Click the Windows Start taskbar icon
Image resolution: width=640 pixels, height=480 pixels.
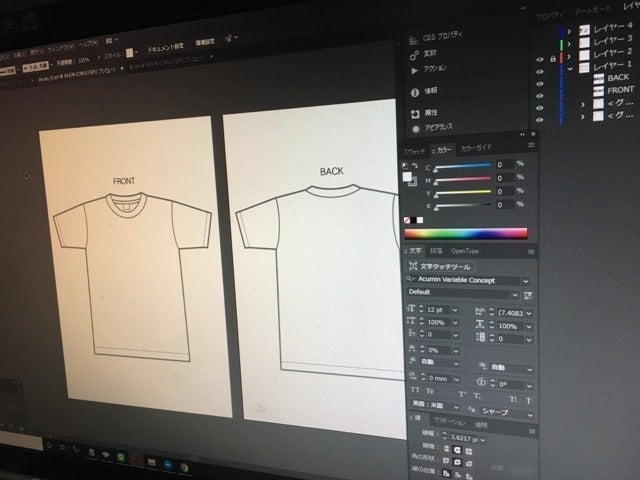(x=48, y=444)
